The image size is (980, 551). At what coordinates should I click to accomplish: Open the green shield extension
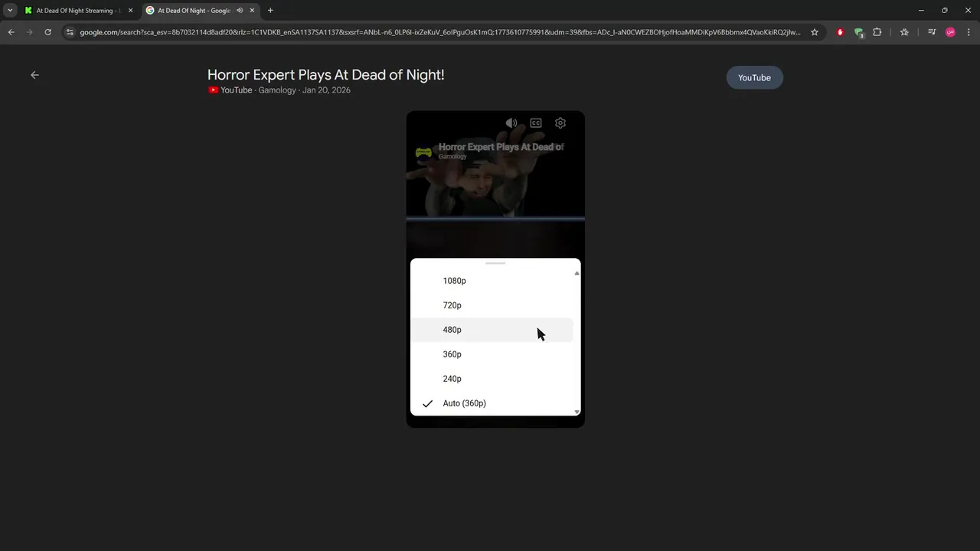click(859, 32)
